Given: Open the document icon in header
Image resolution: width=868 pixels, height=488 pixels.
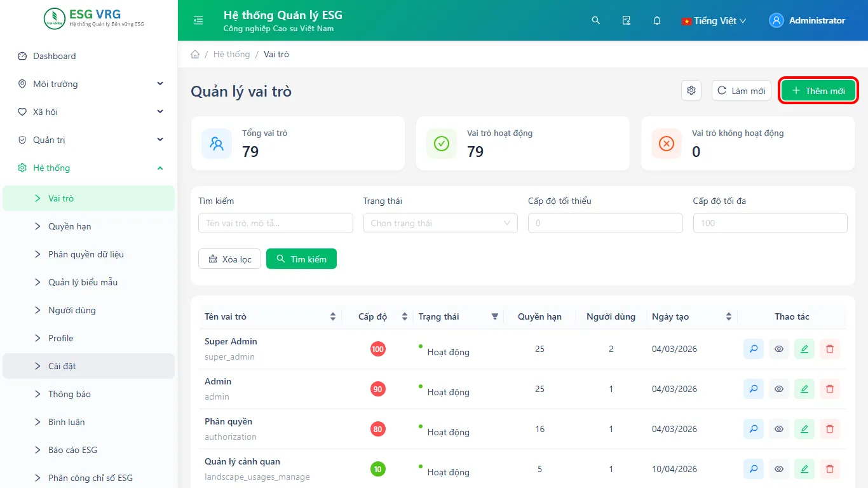Looking at the screenshot, I should (627, 20).
